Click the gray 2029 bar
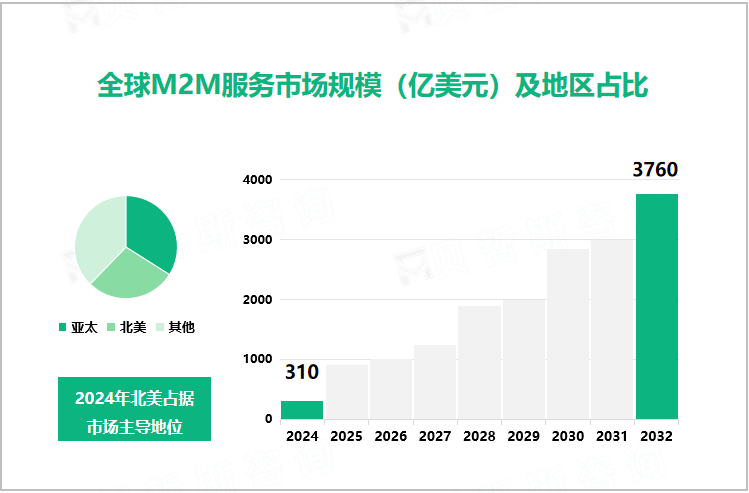Screen dimensions: 749x493 pyautogui.click(x=524, y=360)
